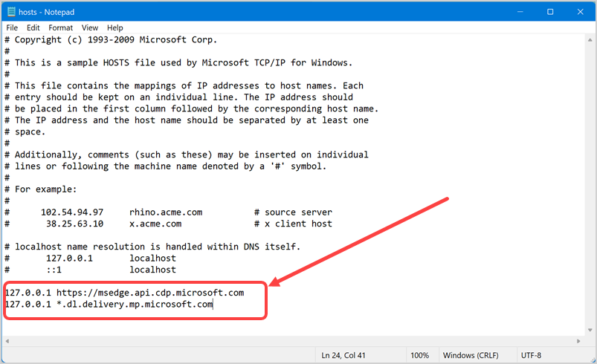597x364 pixels.
Task: Click the resize grip at window corner
Action: [590, 357]
